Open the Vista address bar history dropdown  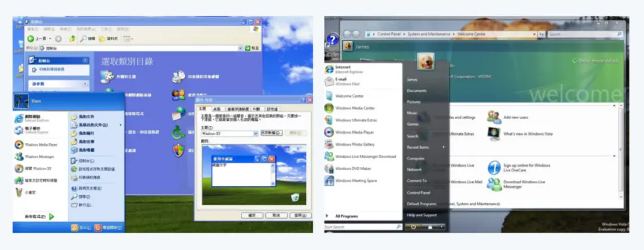(534, 35)
